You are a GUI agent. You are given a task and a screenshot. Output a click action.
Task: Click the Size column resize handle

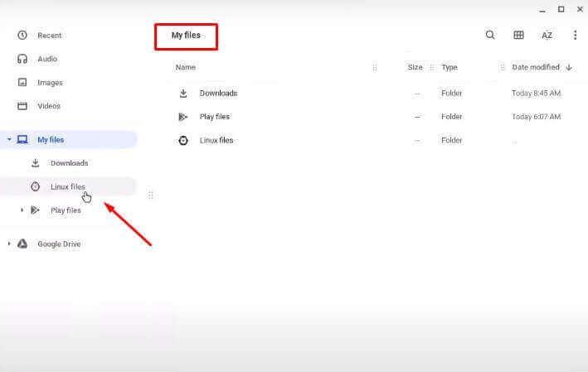pos(431,67)
